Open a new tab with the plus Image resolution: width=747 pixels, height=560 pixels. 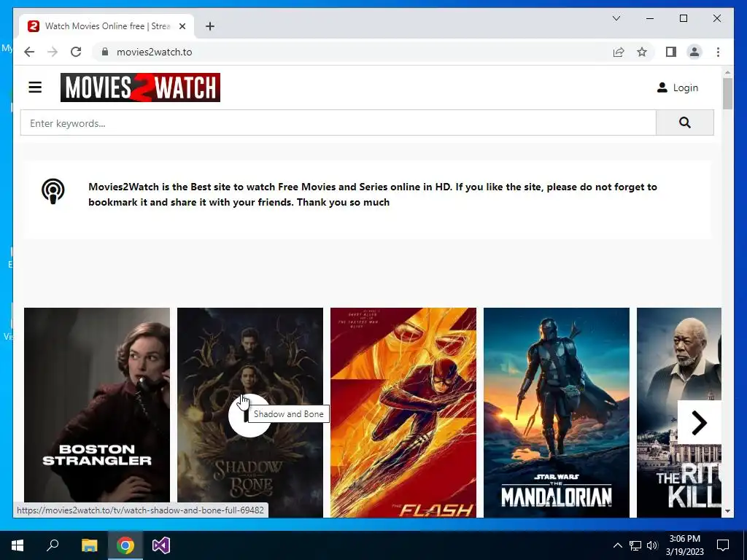210,26
